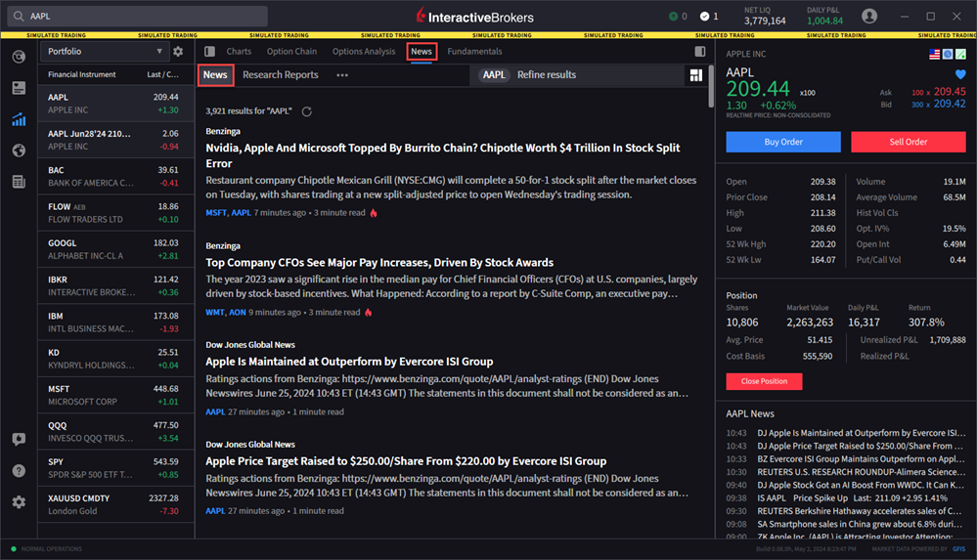
Task: Open the user account profile icon
Action: (x=868, y=17)
